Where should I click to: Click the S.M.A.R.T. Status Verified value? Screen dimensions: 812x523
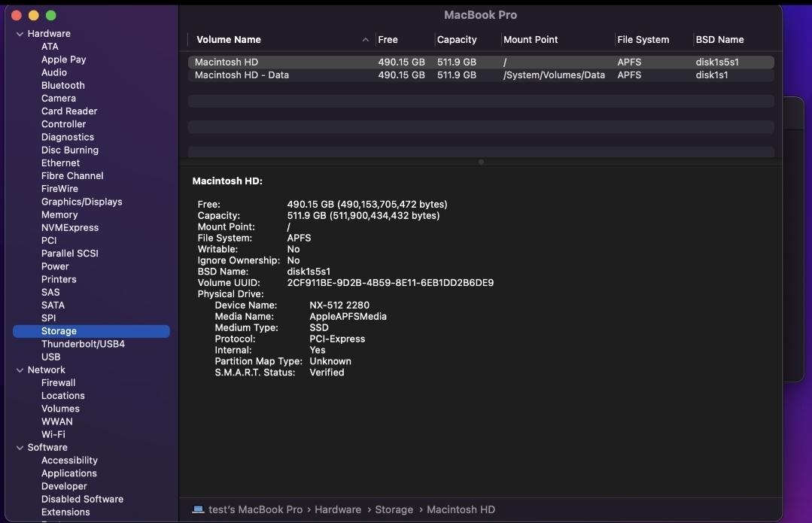tap(327, 372)
